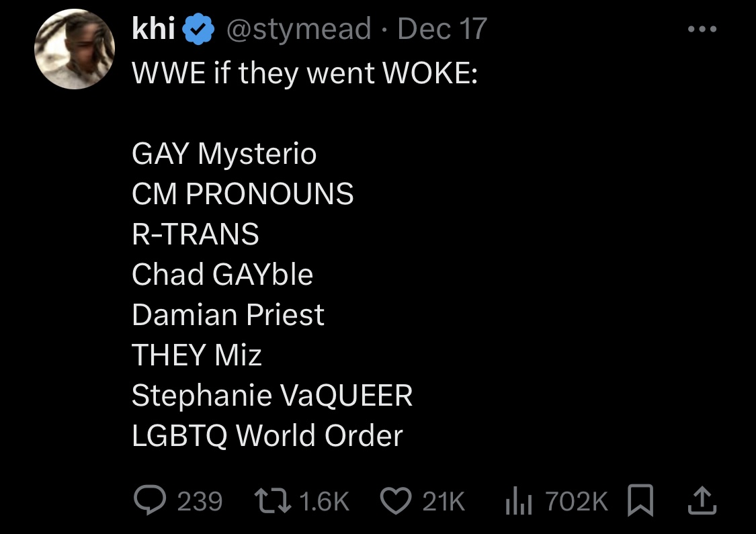Click the 'LGBTQ World Order' line

pos(267,436)
